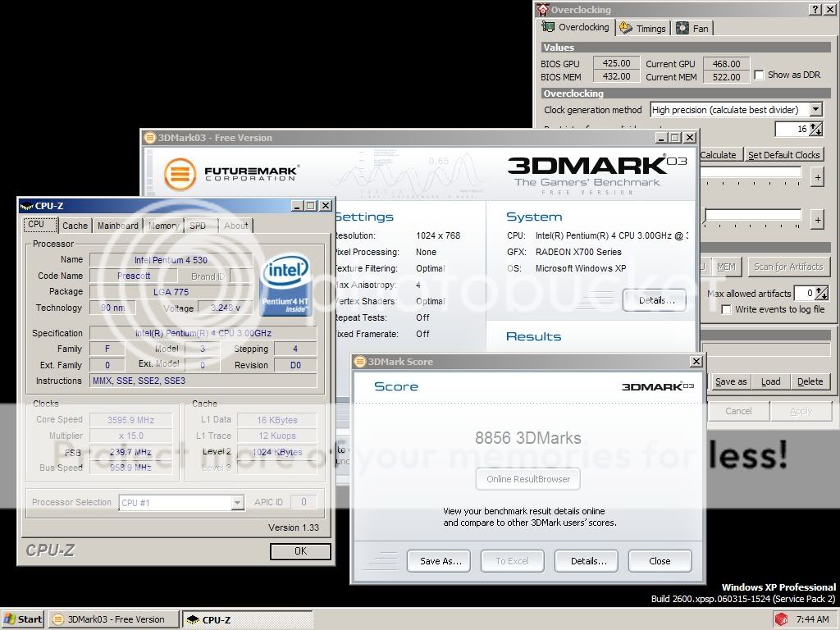Click the help question mark on the Overclocking window
This screenshot has width=840, height=630.
[x=816, y=9]
